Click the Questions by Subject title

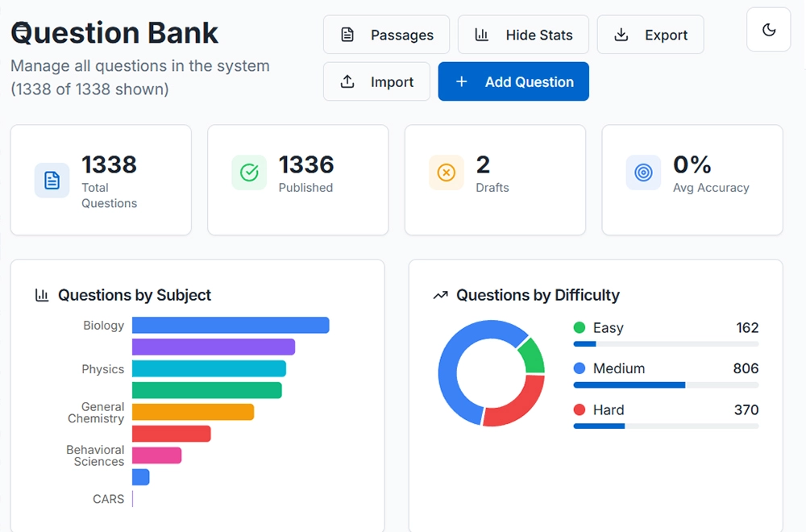click(134, 295)
